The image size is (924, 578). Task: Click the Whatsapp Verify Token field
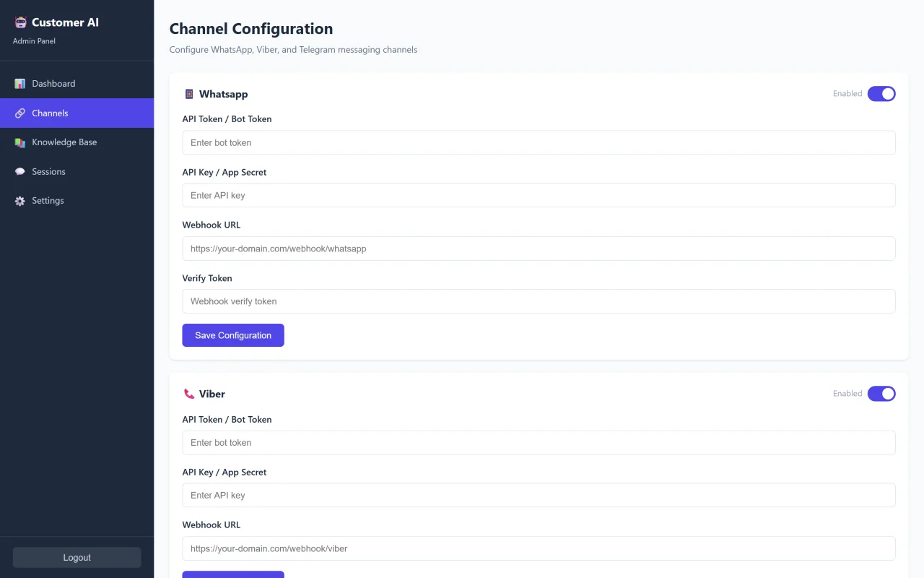click(x=539, y=301)
